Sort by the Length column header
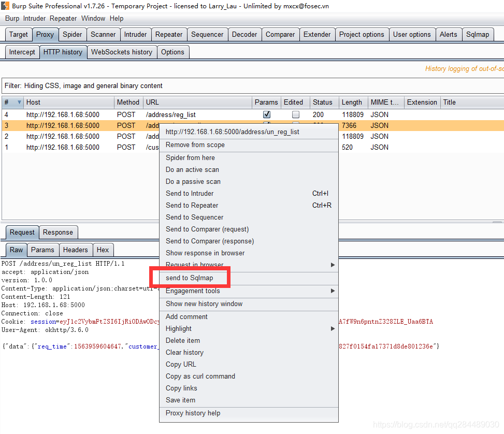The image size is (504, 434). (353, 102)
